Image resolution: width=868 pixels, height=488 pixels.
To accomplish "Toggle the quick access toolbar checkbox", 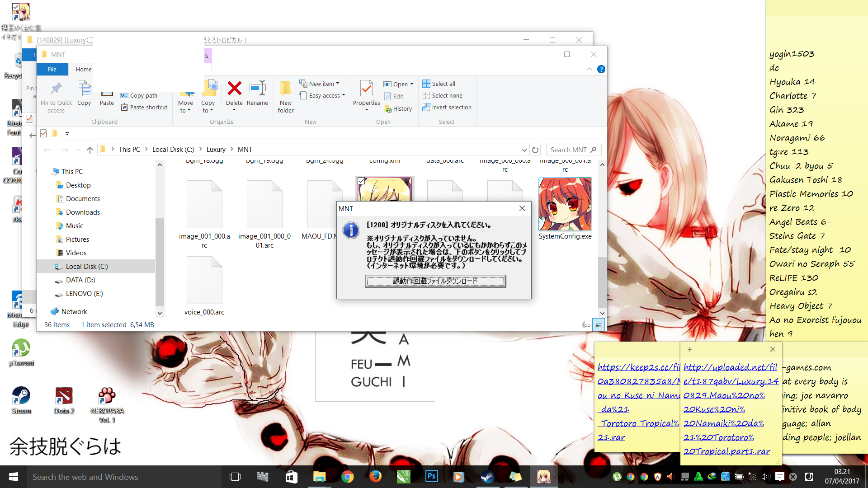I will tap(43, 133).
